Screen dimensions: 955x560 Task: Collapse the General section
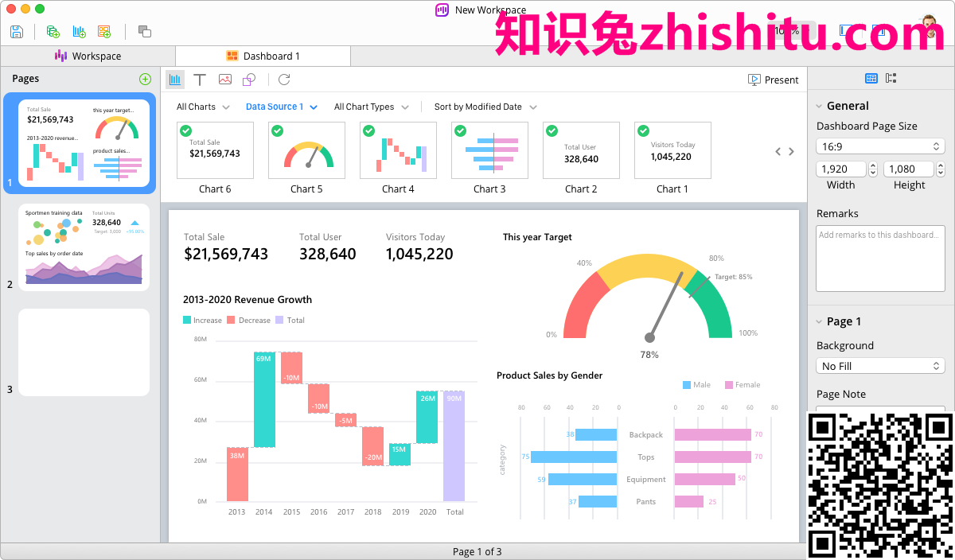(x=819, y=106)
